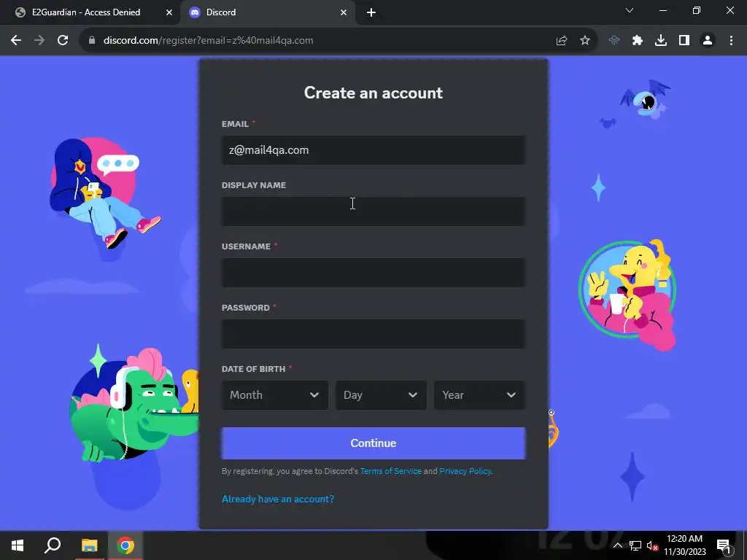Open Chrome three-dot menu

pyautogui.click(x=731, y=41)
